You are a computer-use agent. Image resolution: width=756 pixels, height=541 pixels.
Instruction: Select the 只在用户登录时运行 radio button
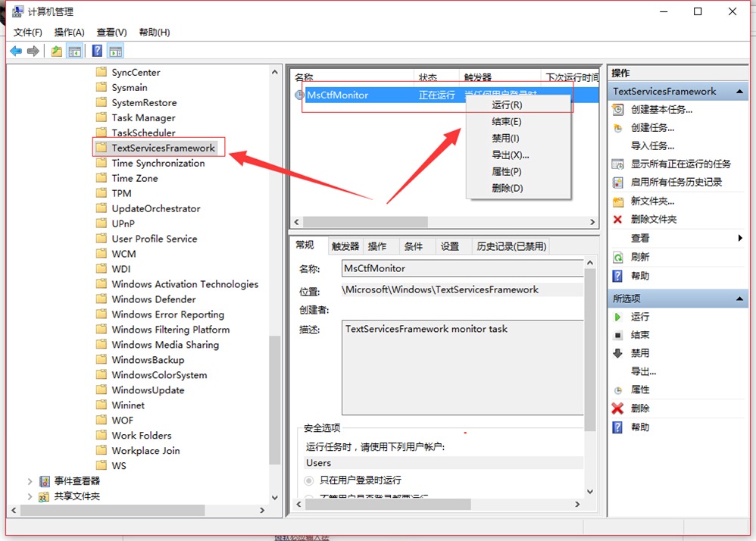click(309, 480)
